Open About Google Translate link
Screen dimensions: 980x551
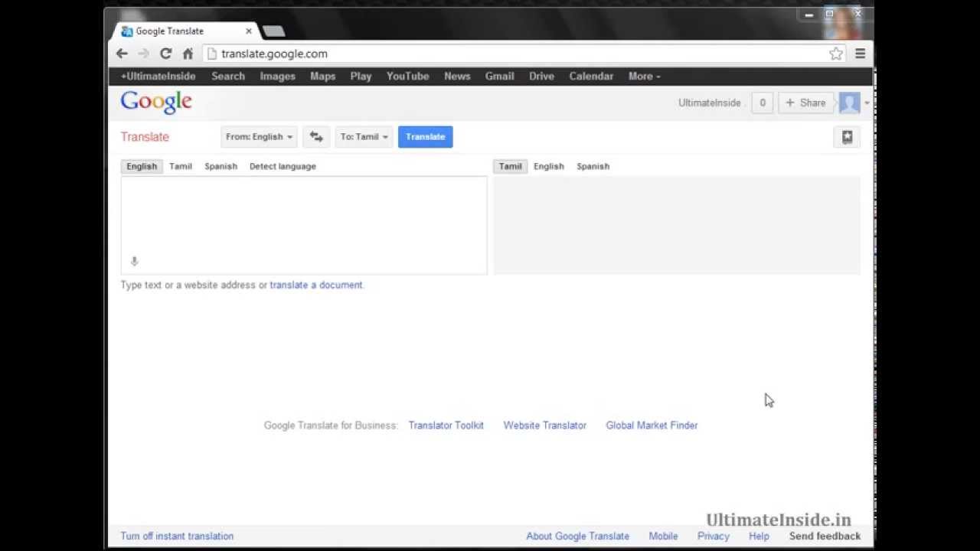pyautogui.click(x=577, y=536)
